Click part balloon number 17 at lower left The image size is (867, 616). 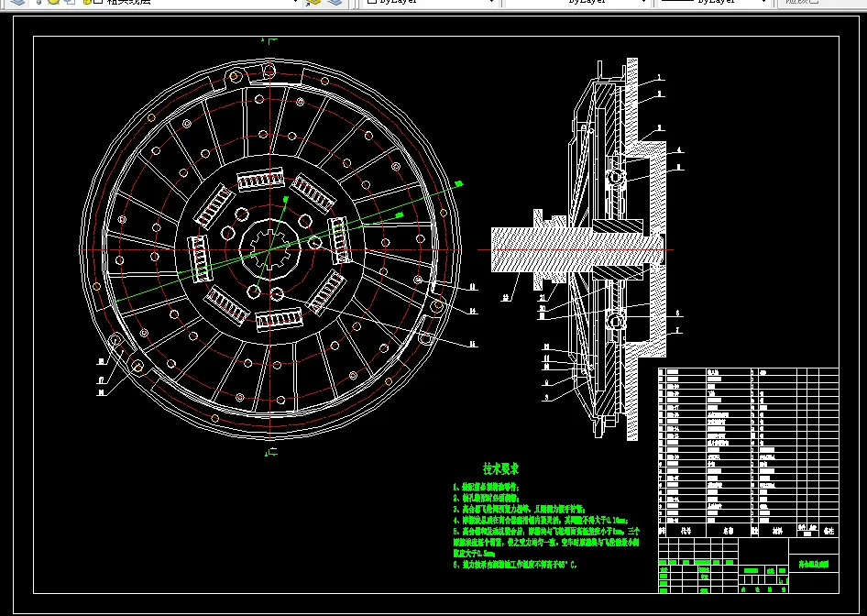point(101,380)
